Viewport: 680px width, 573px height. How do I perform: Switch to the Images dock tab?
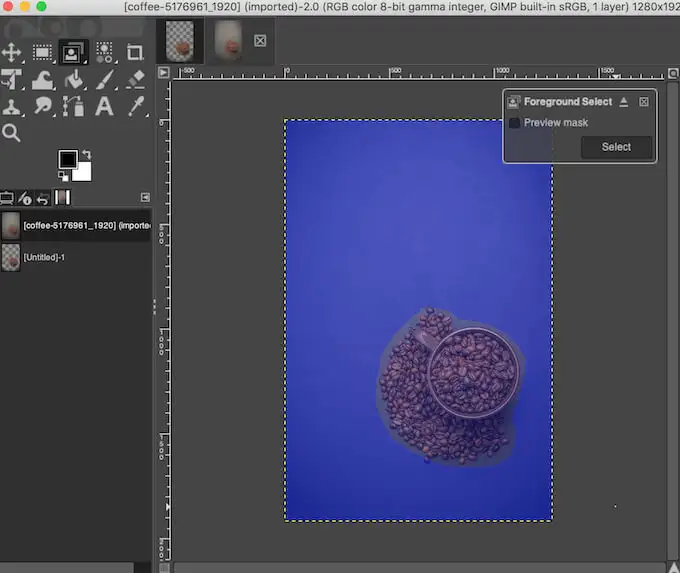(62, 197)
